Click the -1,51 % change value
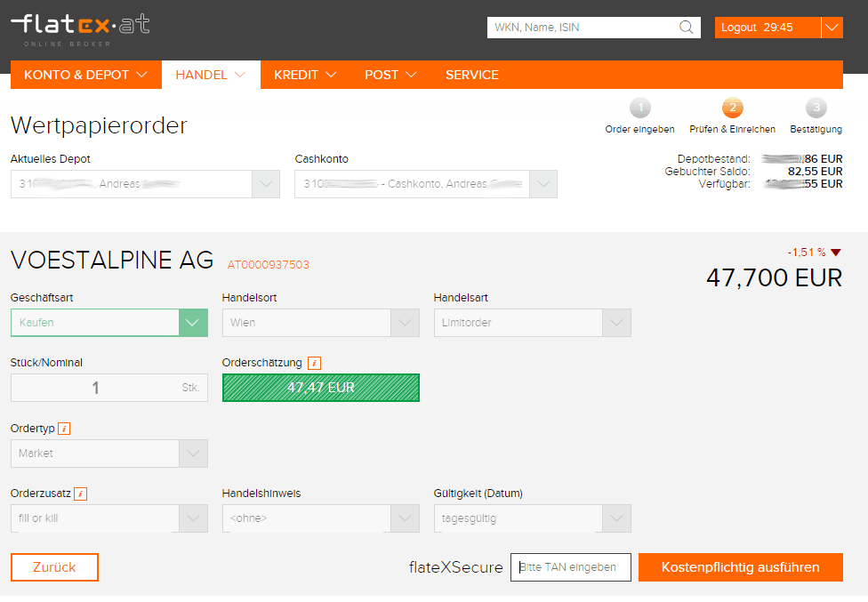The image size is (868, 602). 807,253
